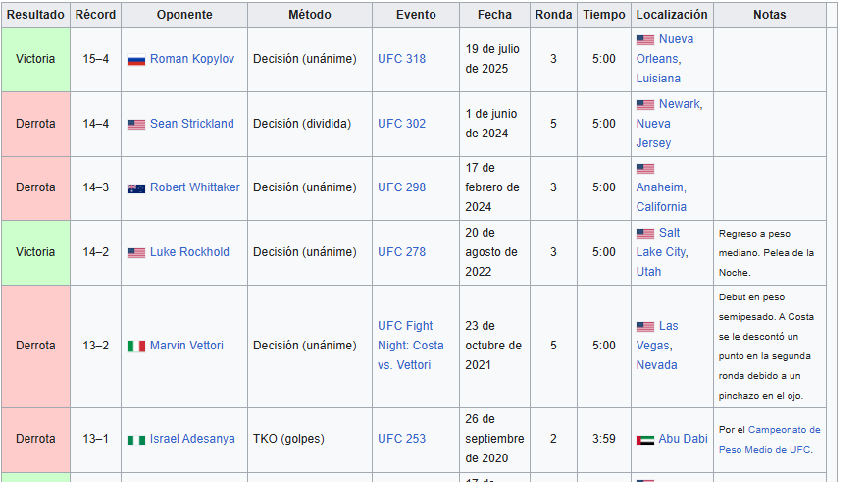Select the 14–3 record cell
The image size is (868, 482).
tap(95, 187)
